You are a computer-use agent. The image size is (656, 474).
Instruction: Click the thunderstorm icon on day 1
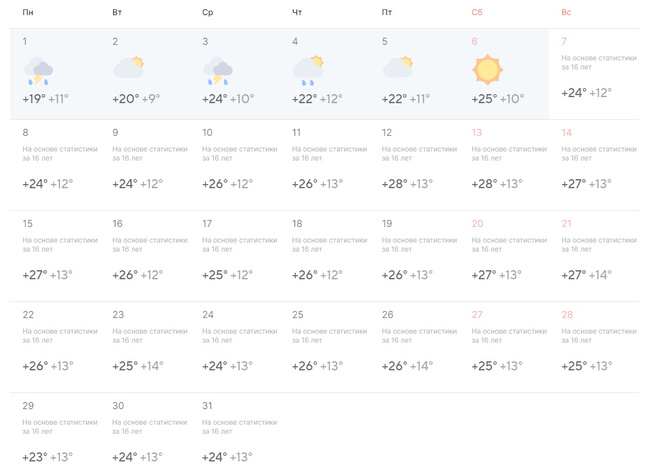(38, 71)
